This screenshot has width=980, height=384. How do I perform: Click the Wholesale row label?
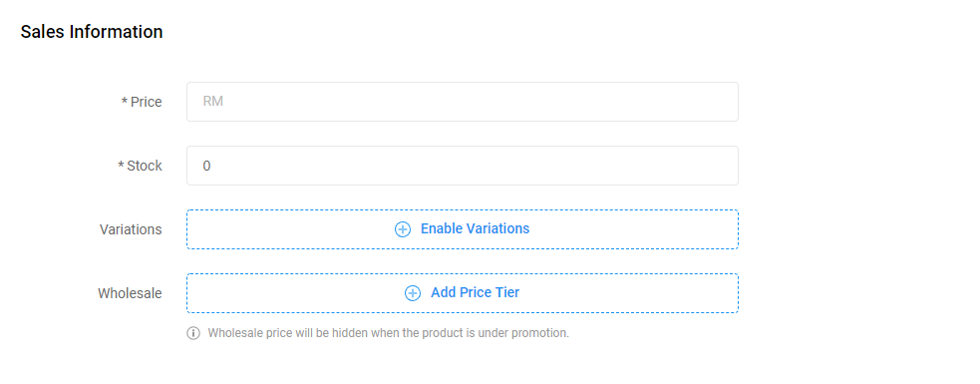pyautogui.click(x=130, y=293)
